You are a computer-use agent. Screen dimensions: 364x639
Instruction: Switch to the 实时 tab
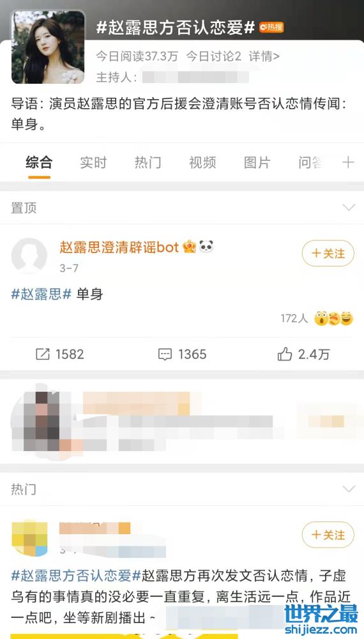(93, 162)
